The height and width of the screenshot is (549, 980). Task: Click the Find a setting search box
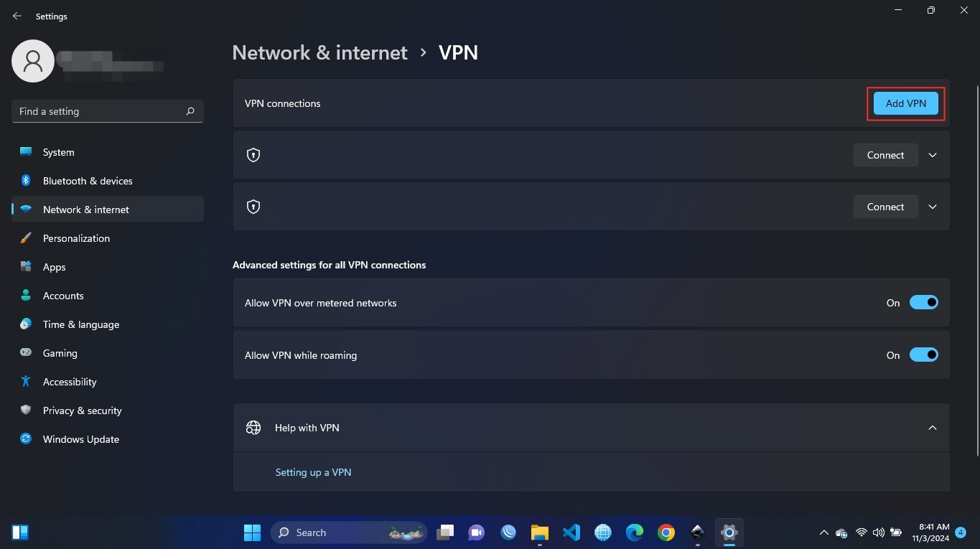point(101,111)
